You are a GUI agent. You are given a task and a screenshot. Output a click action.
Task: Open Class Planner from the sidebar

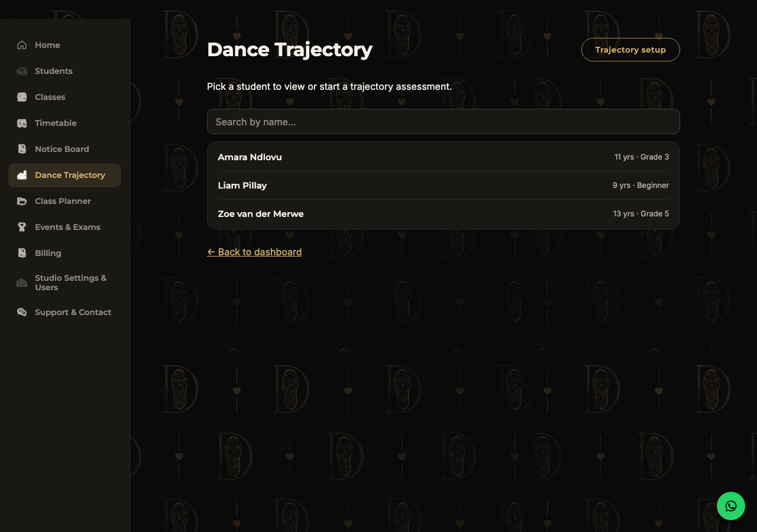(x=64, y=201)
